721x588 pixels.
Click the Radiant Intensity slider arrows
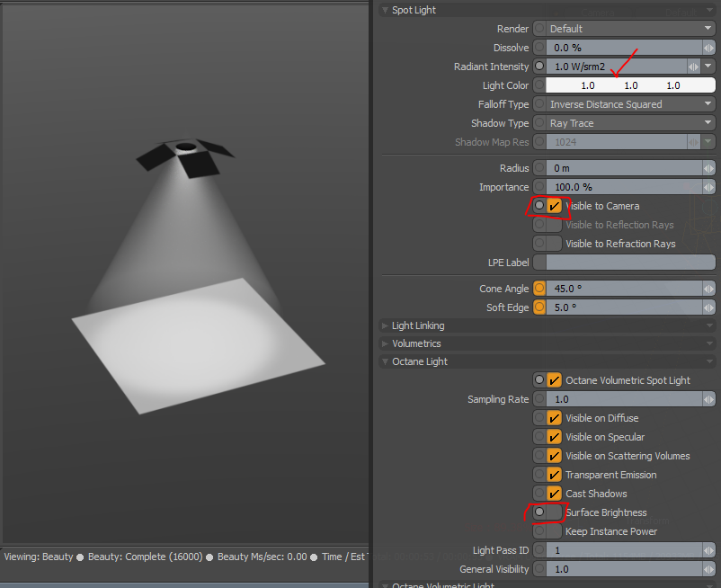click(693, 67)
